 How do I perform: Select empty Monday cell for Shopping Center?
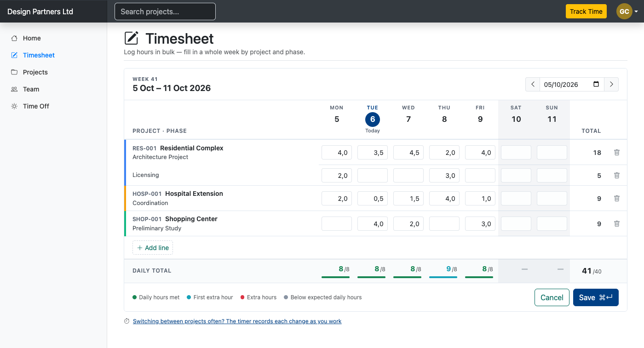click(337, 224)
